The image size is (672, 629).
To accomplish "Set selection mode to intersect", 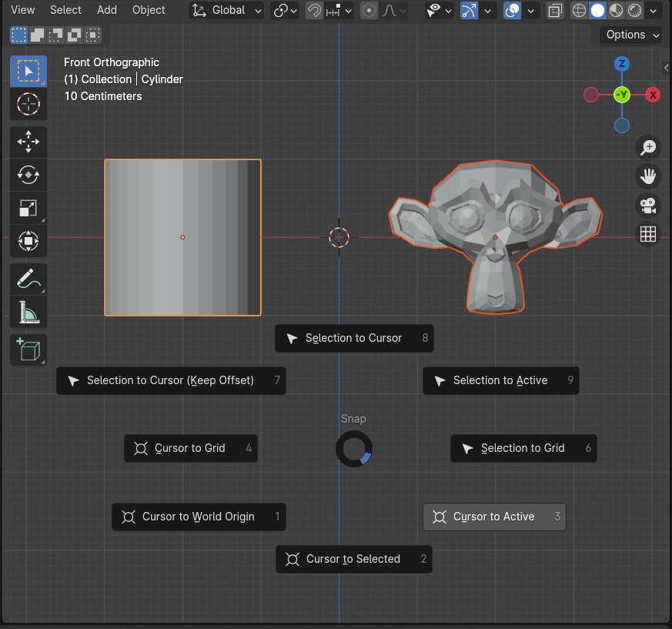I will [x=92, y=35].
